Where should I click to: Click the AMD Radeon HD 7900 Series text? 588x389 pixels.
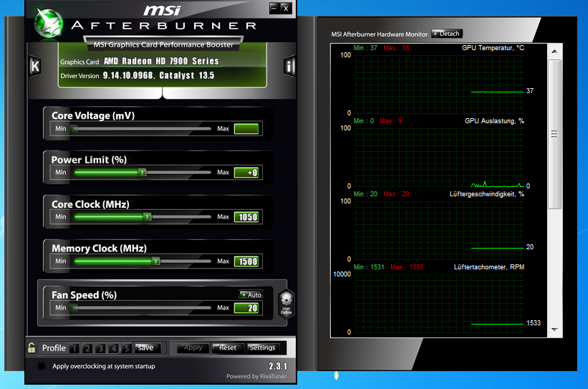click(x=161, y=61)
